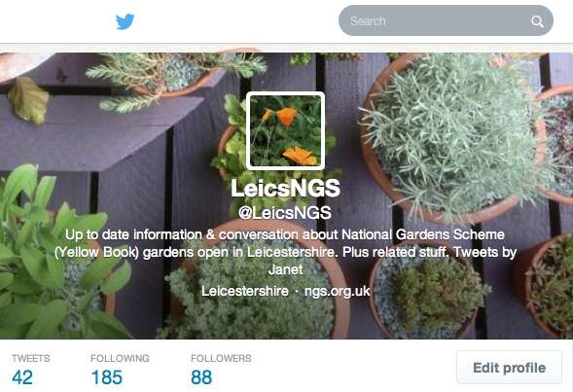
Task: Click the 42 tweets count number
Action: pyautogui.click(x=22, y=377)
